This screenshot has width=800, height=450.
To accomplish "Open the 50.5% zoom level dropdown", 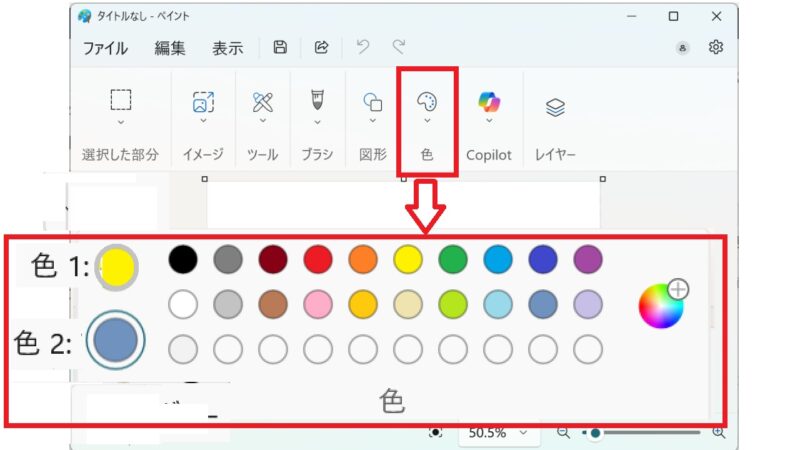I will click(497, 433).
